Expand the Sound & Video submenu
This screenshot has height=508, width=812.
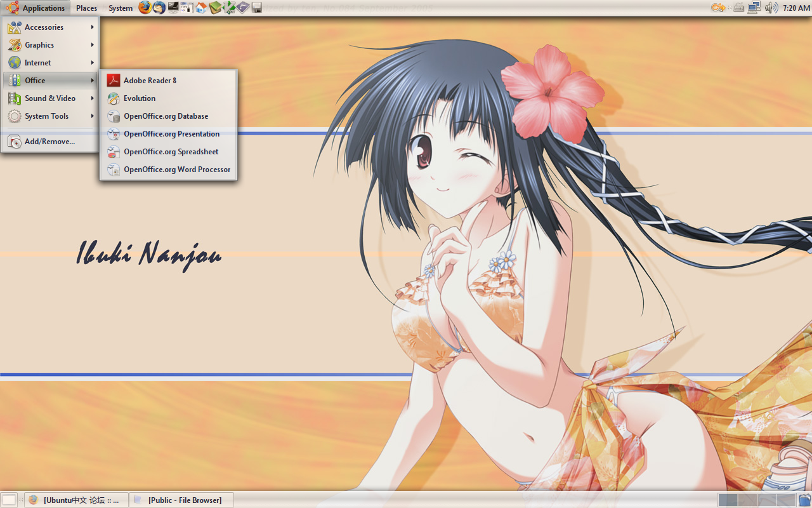pos(51,98)
